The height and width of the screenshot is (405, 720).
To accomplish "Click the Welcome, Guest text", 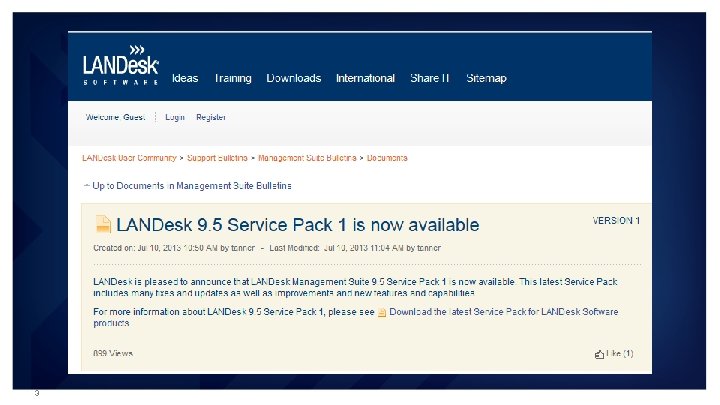I will coord(115,117).
